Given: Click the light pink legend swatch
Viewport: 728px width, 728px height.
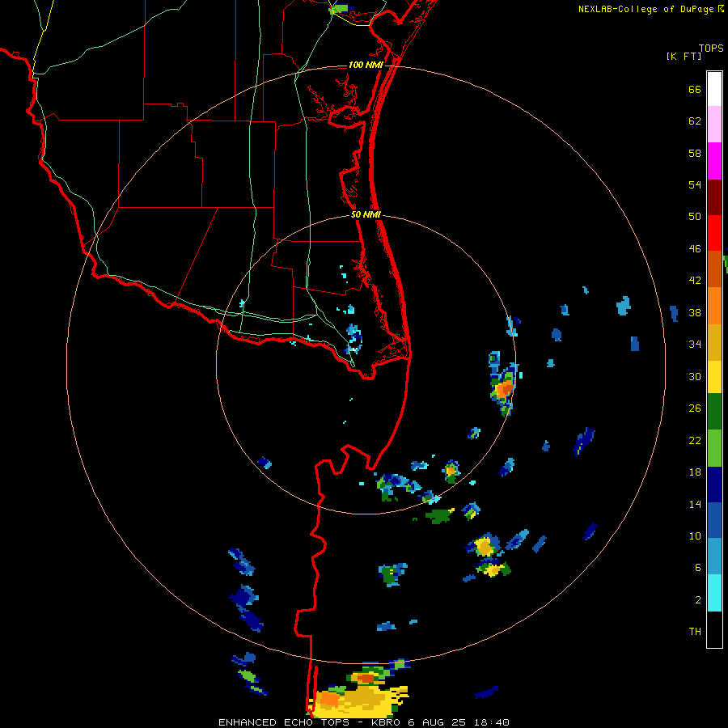Looking at the screenshot, I should [714, 125].
